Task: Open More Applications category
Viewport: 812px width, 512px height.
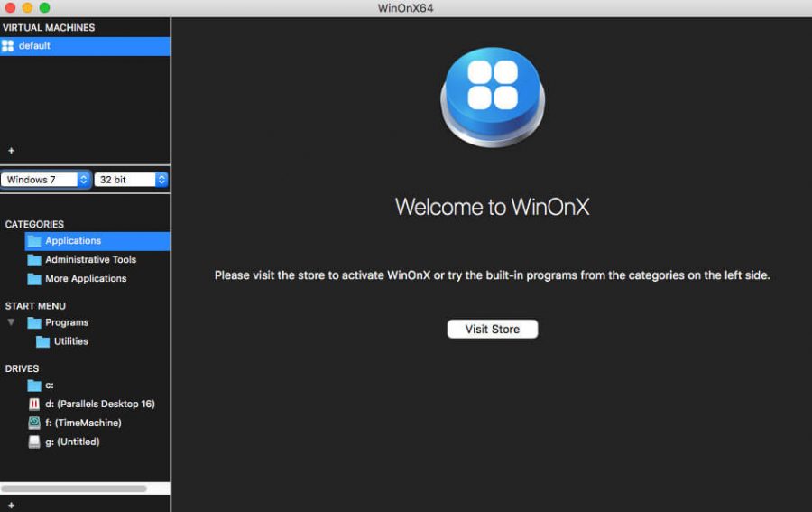Action: click(86, 279)
